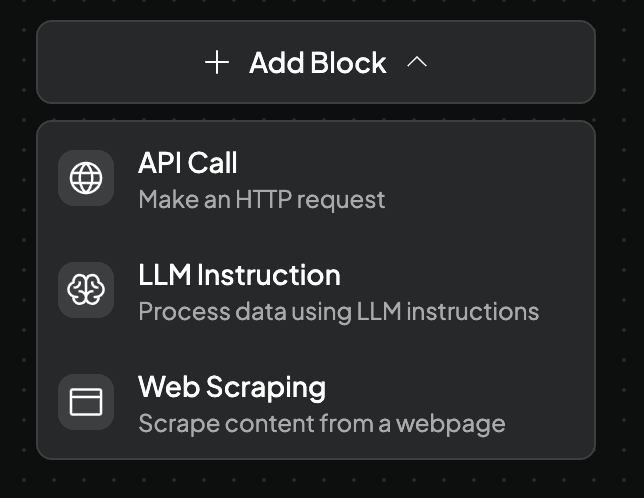Click the "LLM Instruction" title text

pos(239,275)
